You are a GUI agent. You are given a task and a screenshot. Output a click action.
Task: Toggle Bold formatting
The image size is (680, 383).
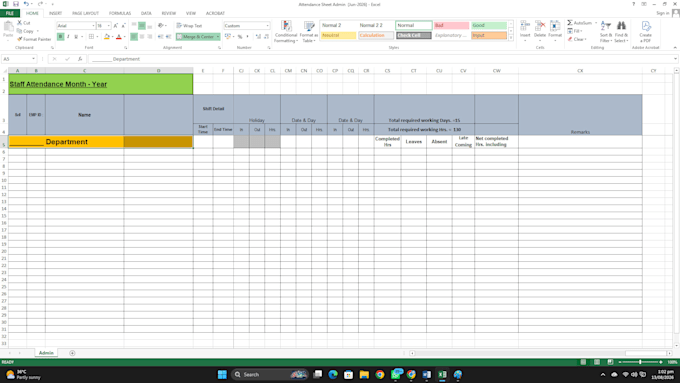[x=60, y=37]
